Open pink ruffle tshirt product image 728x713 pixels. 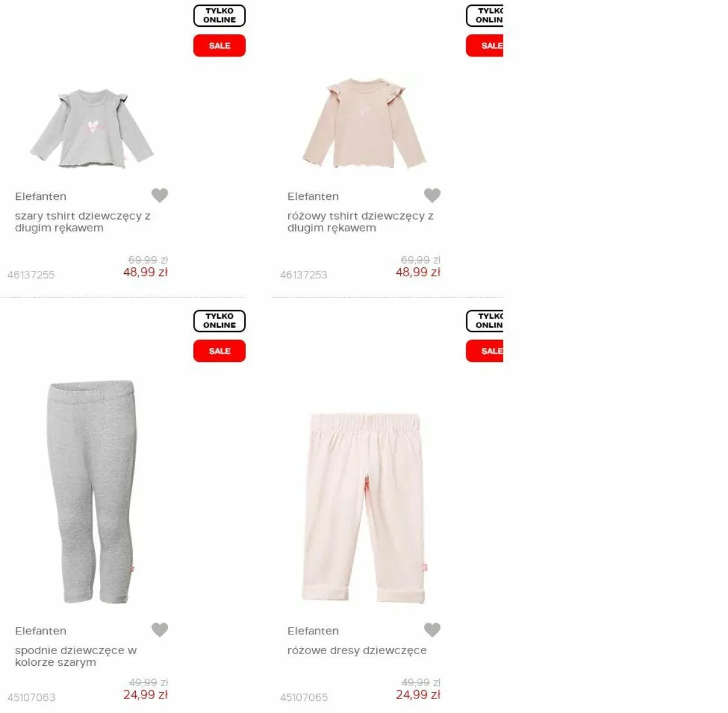click(x=364, y=122)
